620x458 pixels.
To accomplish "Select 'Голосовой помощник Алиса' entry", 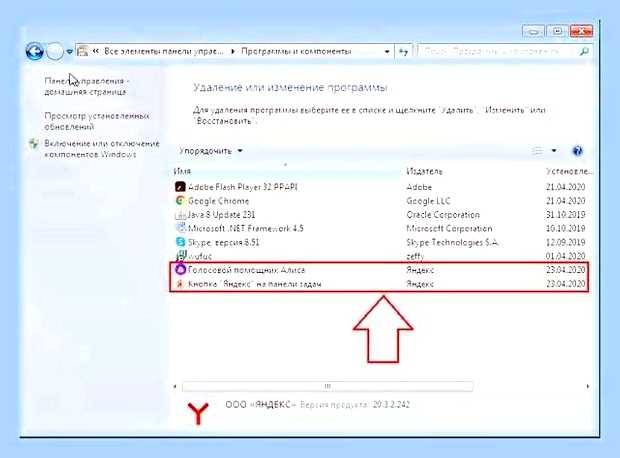I will (x=246, y=270).
